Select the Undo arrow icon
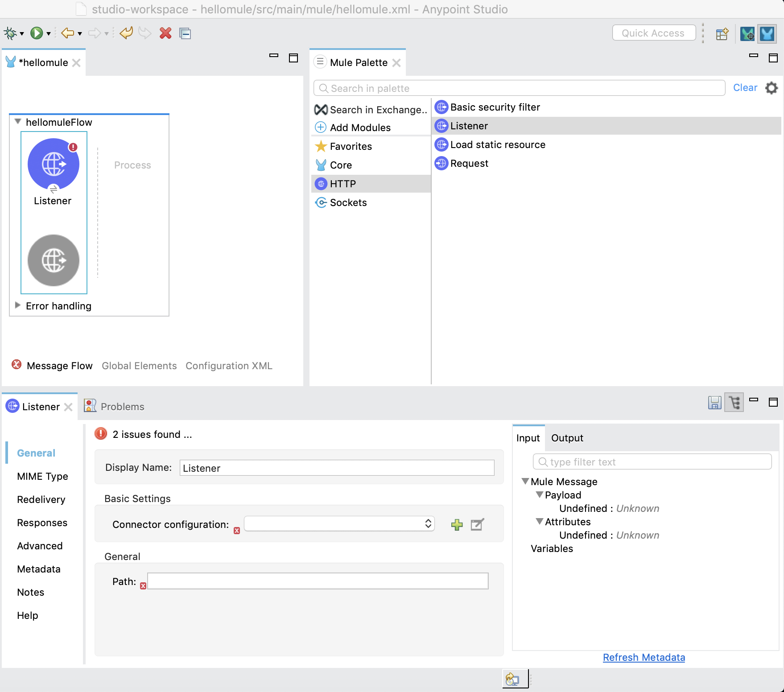Screen dimensions: 784x692 126,33
